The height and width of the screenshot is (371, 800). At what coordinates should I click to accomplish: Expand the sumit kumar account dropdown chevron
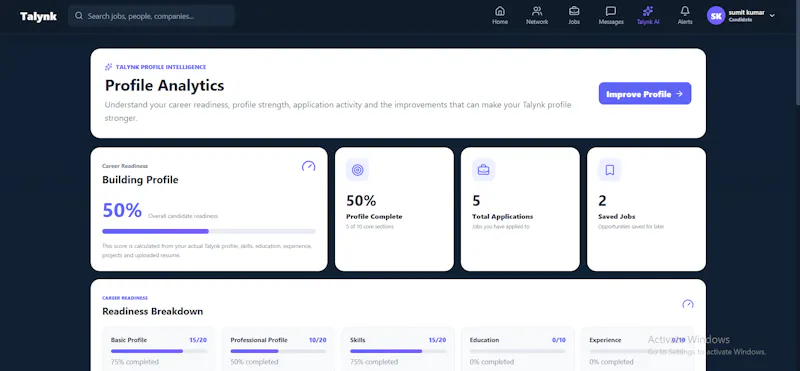click(x=772, y=16)
